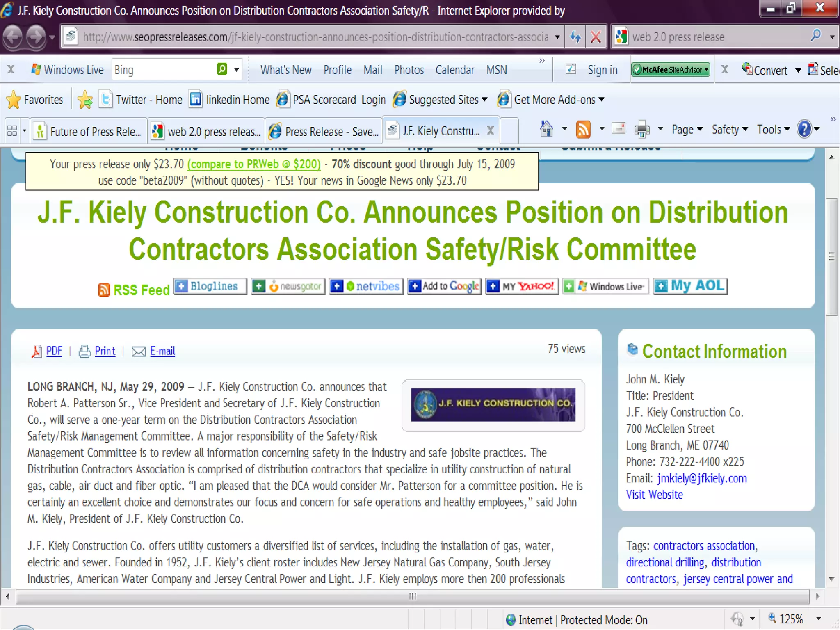The height and width of the screenshot is (630, 840).
Task: Click the orange RSS feeds toolbar icon
Action: (583, 129)
